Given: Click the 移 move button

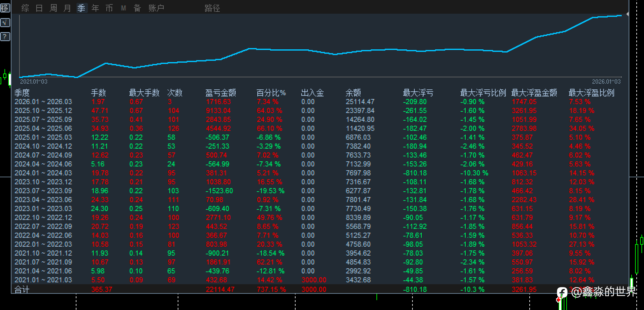Looking at the screenshot, I should pos(5,8).
